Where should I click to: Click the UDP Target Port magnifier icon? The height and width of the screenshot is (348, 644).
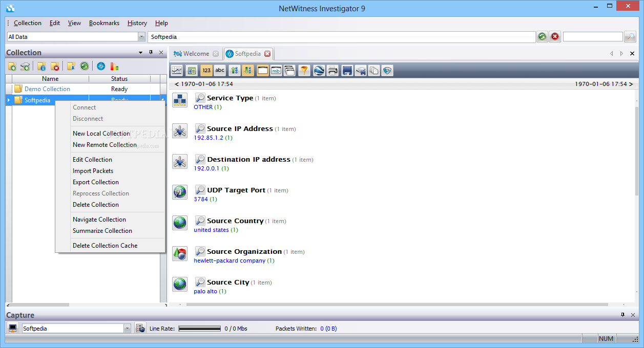(200, 190)
